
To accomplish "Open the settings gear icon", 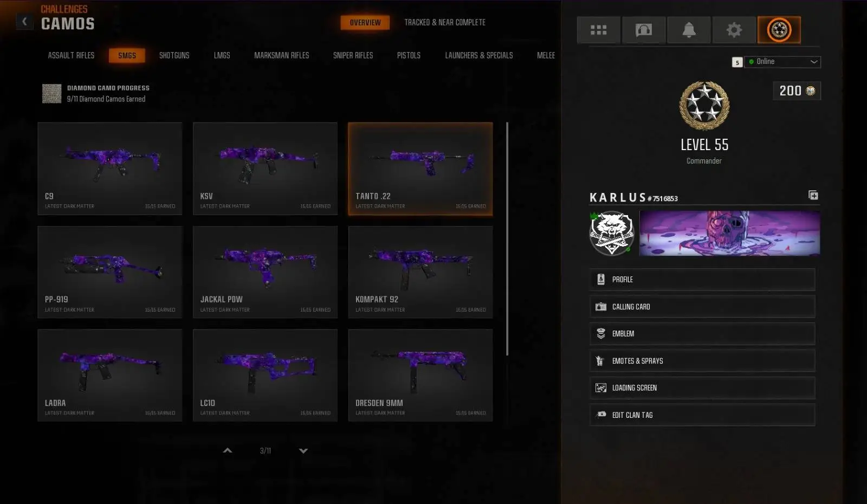I will (734, 30).
